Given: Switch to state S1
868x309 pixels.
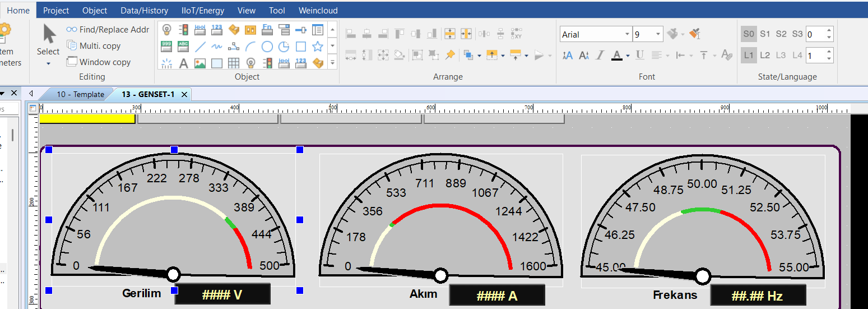Looking at the screenshot, I should tap(765, 34).
